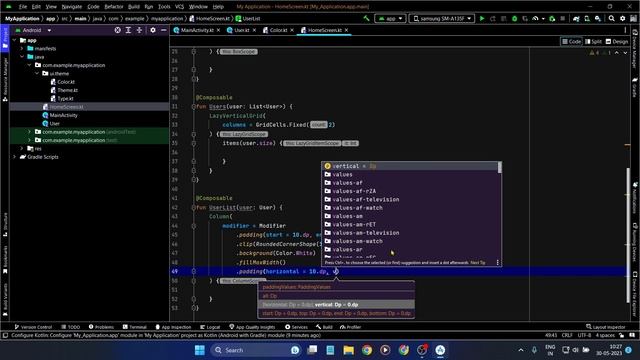Viewport: 640px width, 360px height.
Task: Open the Logcat tool window
Action: (x=210, y=327)
